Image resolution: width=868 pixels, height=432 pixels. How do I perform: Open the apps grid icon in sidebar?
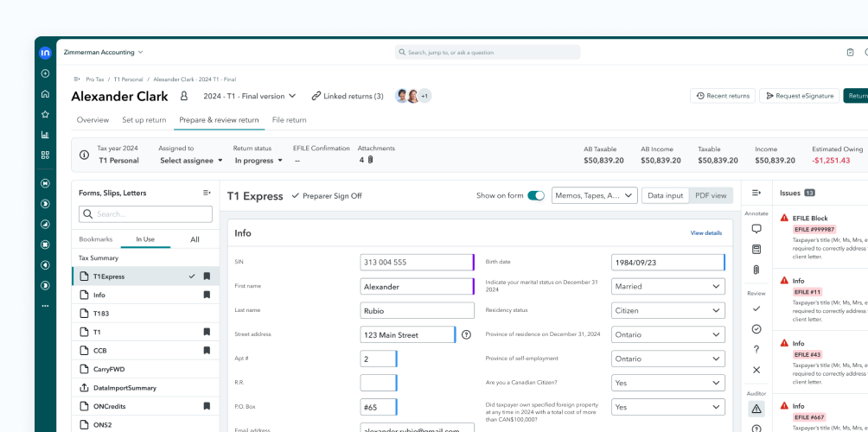point(46,155)
